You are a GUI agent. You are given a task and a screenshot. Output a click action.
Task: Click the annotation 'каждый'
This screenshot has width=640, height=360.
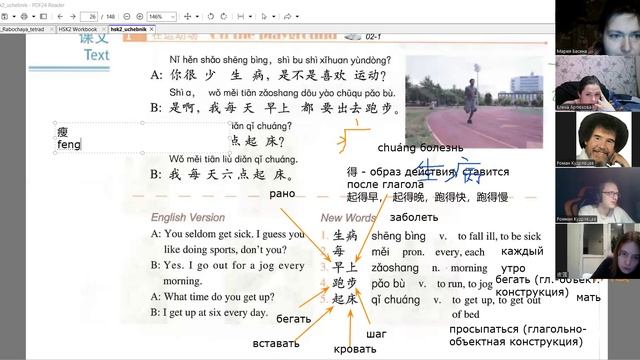click(522, 251)
